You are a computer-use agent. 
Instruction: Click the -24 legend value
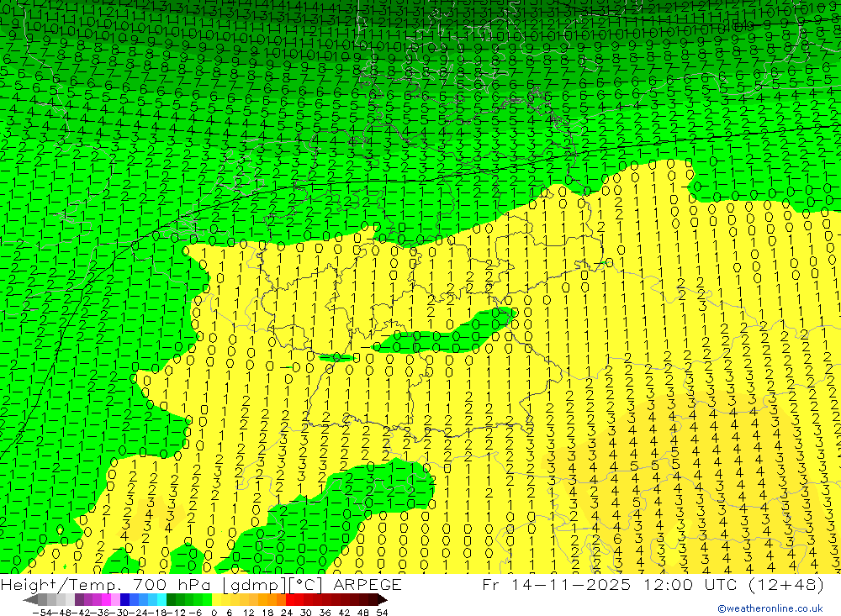coord(138,613)
